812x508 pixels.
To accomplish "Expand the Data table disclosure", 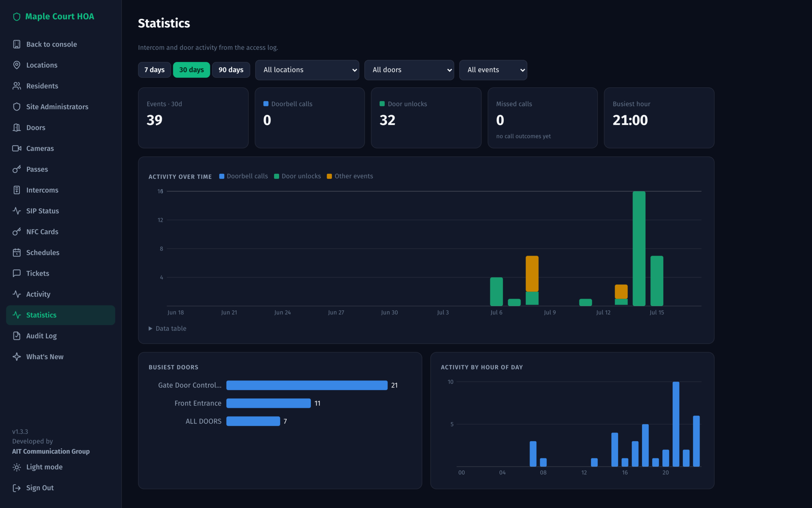I will pyautogui.click(x=167, y=329).
